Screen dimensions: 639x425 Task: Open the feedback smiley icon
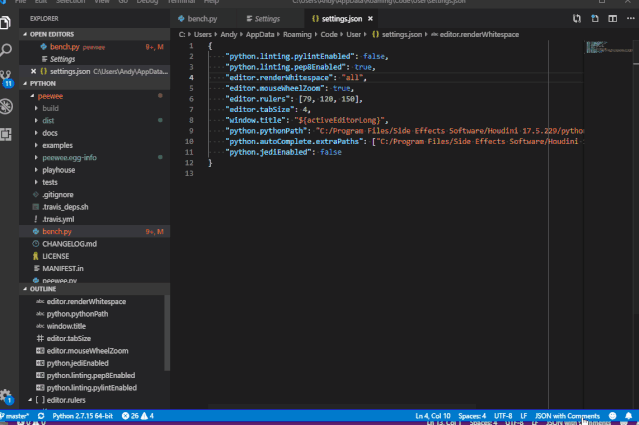click(612, 416)
